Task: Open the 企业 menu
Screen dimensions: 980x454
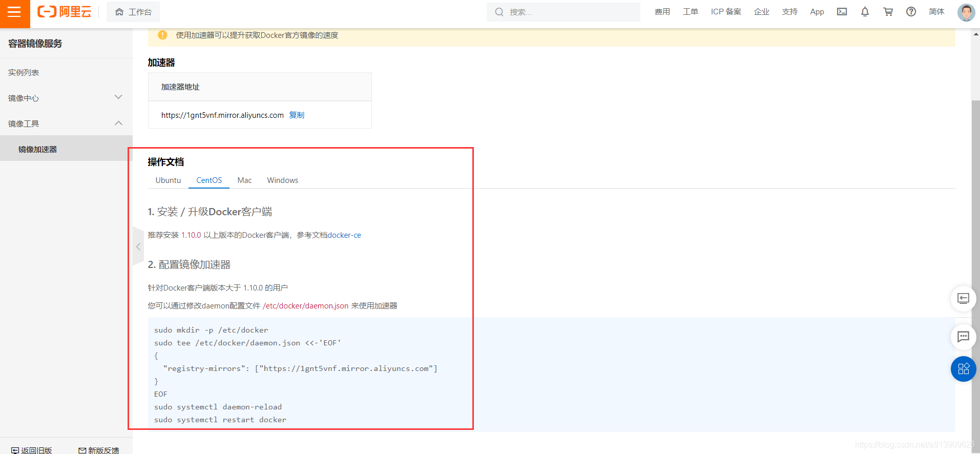Action: click(762, 12)
